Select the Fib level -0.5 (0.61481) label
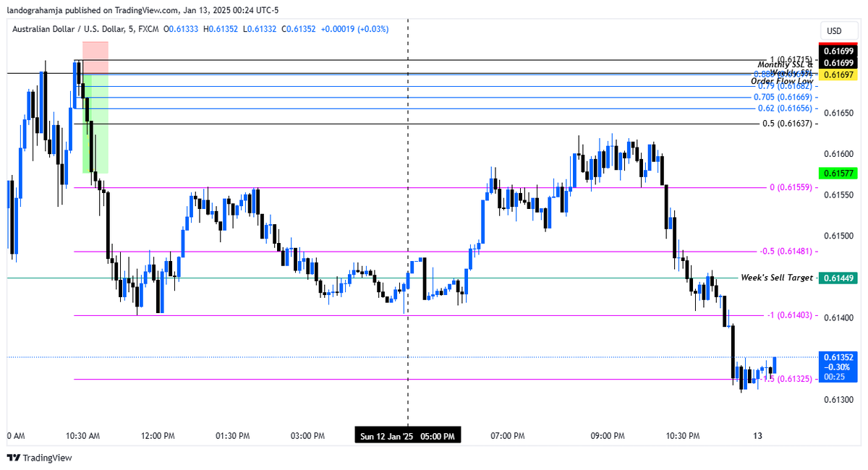Image resolution: width=868 pixels, height=470 pixels. click(786, 252)
